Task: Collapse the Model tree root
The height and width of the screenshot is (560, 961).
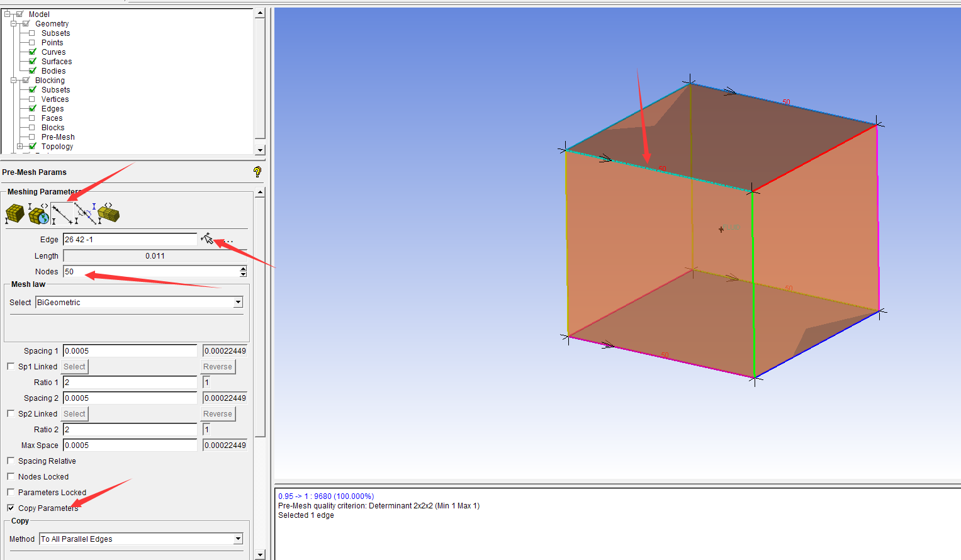Action: coord(7,14)
